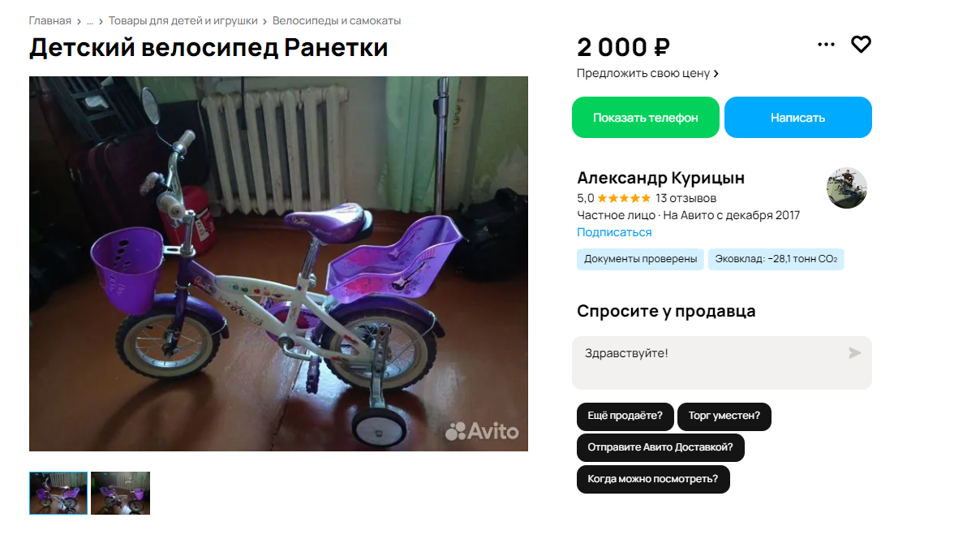Expand 'Предложить свою цену' chevron
This screenshot has width=980, height=535.
coord(716,74)
